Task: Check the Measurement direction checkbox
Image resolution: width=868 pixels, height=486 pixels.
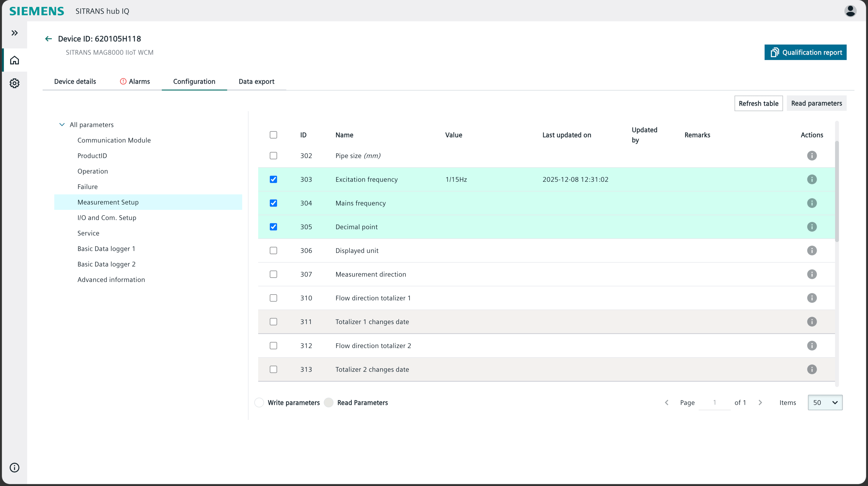Action: click(x=273, y=274)
